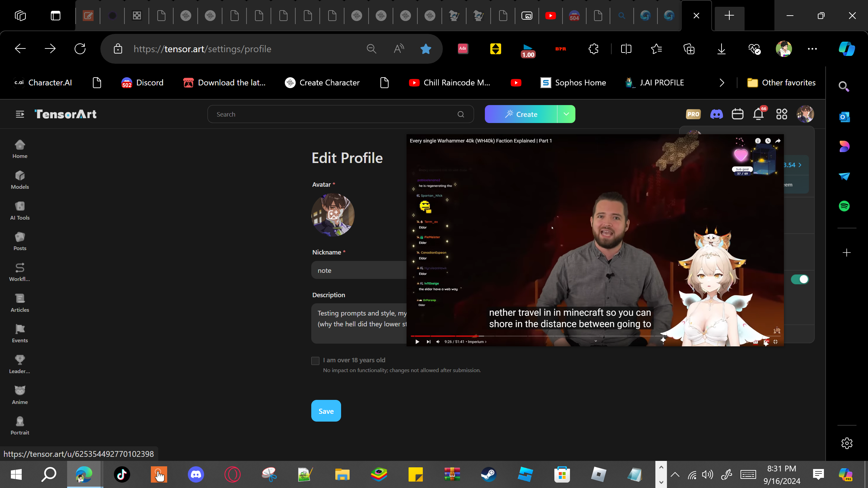This screenshot has height=488, width=868.
Task: Seek on the video progress bar
Action: (x=595, y=336)
